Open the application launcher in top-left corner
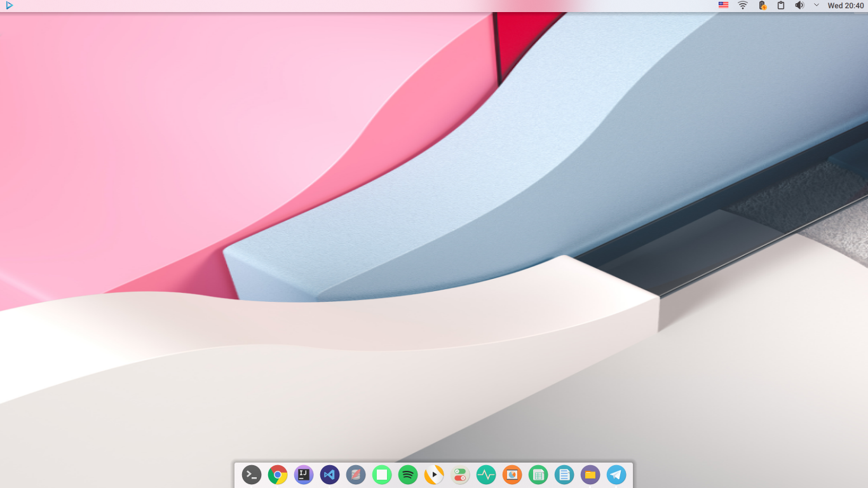 [9, 5]
